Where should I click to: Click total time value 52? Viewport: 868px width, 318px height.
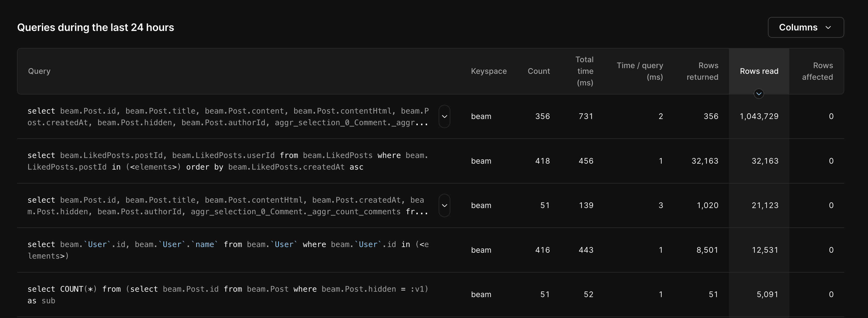pyautogui.click(x=588, y=295)
